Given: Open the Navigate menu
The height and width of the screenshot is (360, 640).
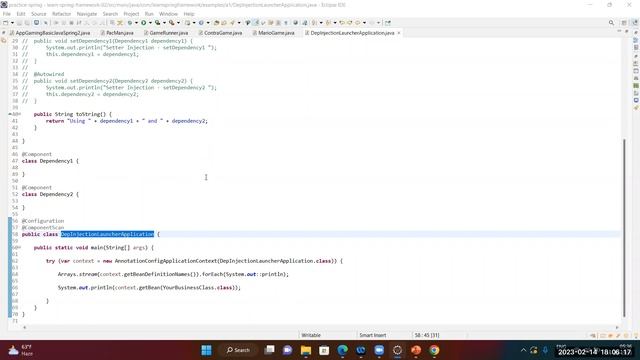Looking at the screenshot, I should [87, 14].
